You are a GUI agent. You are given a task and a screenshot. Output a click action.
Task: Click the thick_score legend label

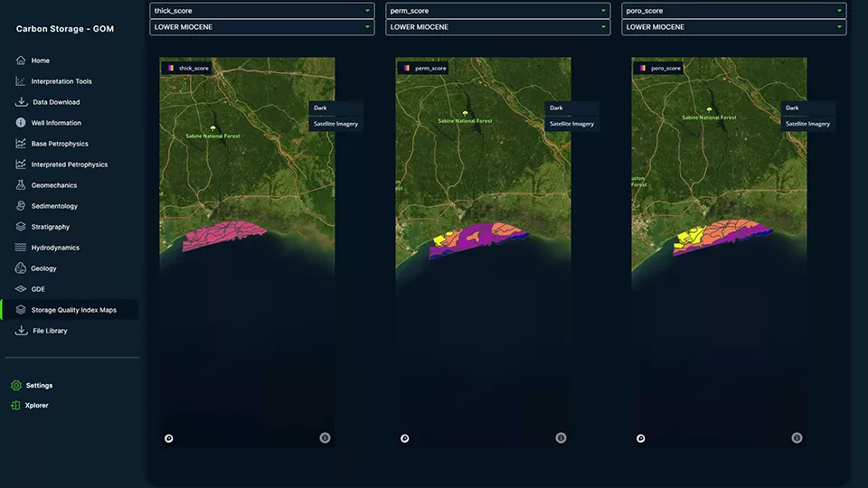tap(193, 68)
